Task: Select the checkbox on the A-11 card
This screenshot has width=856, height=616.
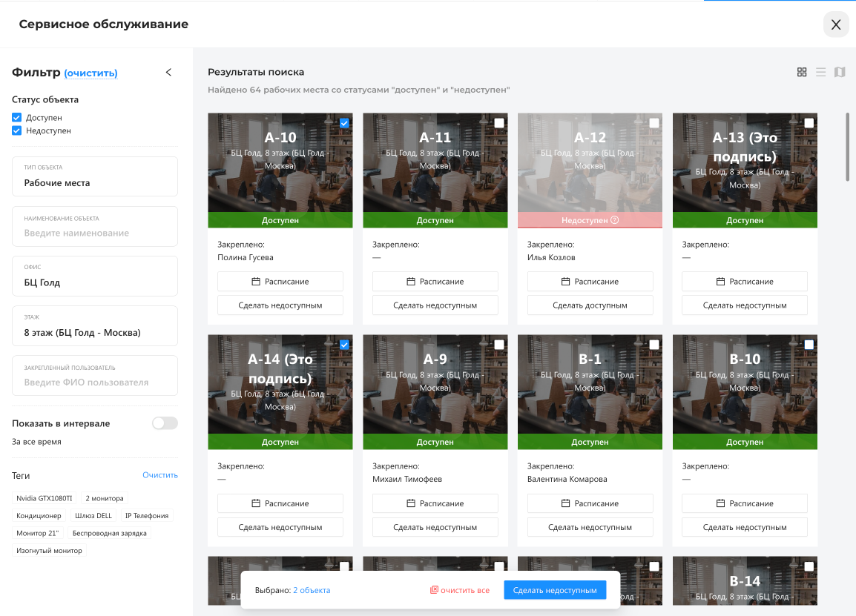Action: [x=499, y=123]
